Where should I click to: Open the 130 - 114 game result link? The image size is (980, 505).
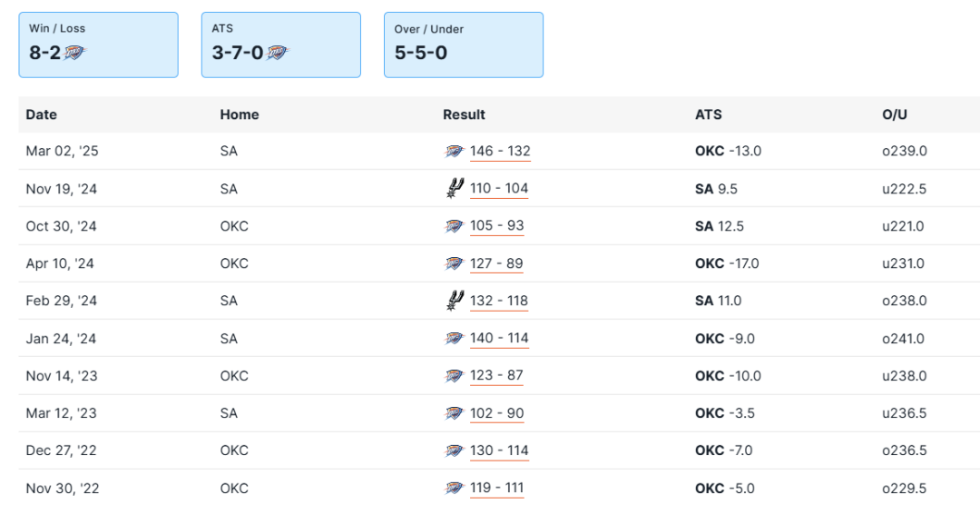coord(499,451)
